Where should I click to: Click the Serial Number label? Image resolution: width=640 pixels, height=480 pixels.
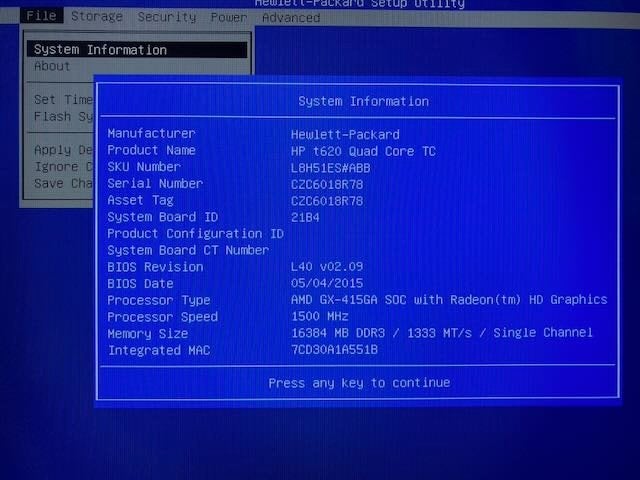tap(155, 184)
